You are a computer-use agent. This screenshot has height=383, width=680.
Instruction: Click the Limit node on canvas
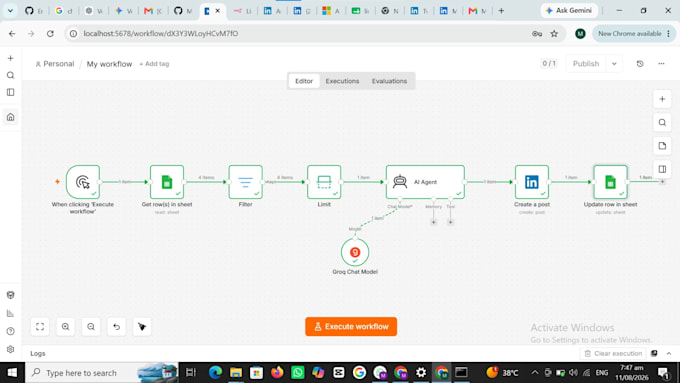[324, 182]
